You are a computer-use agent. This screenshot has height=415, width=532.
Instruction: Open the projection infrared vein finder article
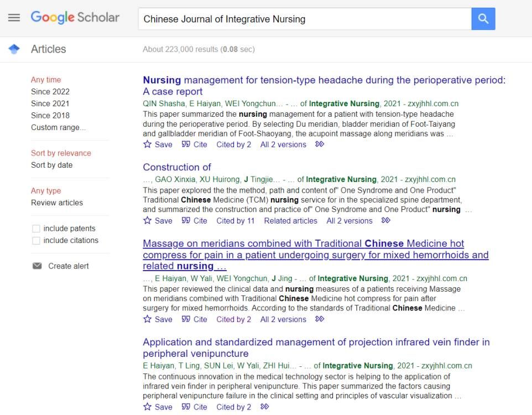[x=316, y=347]
